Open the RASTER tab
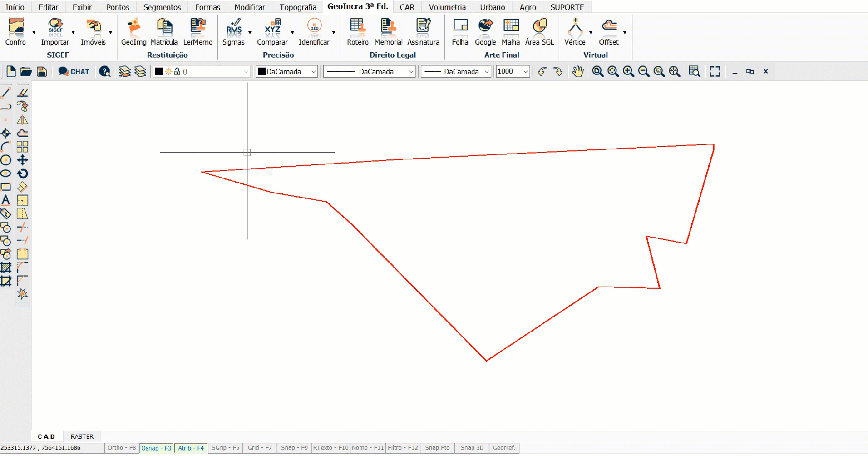The image size is (868, 456). point(82,436)
